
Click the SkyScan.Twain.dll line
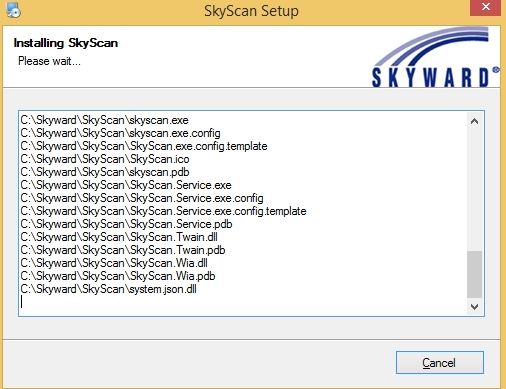(x=119, y=237)
